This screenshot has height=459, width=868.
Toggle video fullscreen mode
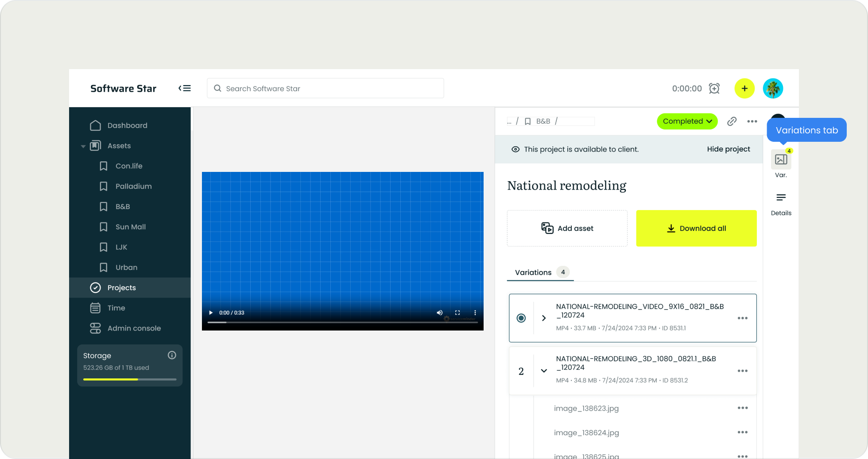[457, 313]
